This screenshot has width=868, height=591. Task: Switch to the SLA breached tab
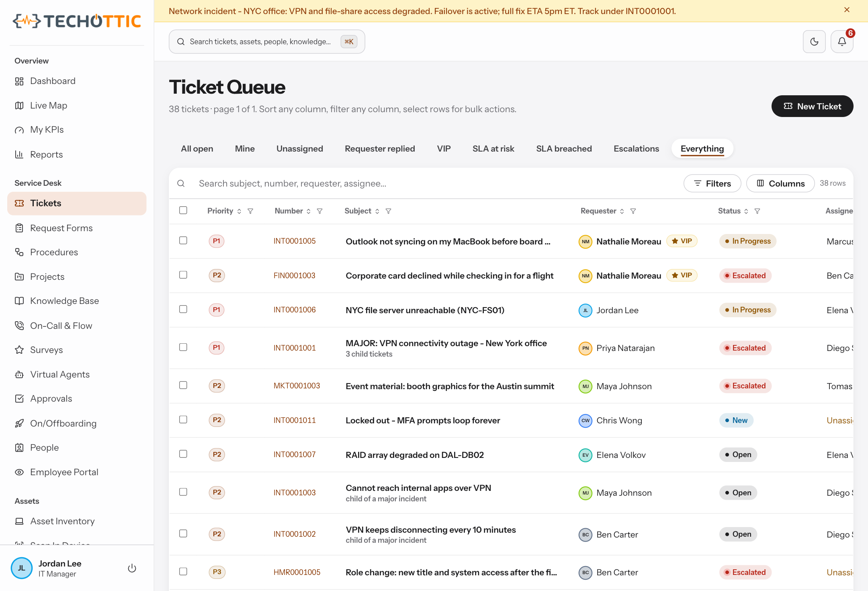(564, 149)
